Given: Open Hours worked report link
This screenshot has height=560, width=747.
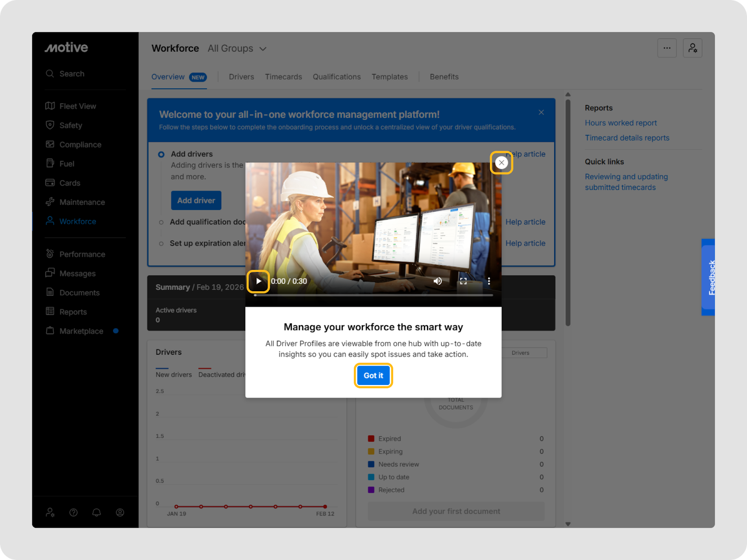Looking at the screenshot, I should click(x=620, y=123).
